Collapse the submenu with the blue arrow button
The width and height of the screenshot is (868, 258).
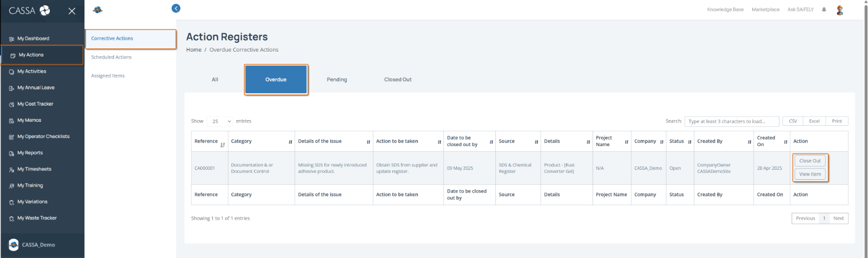point(176,8)
